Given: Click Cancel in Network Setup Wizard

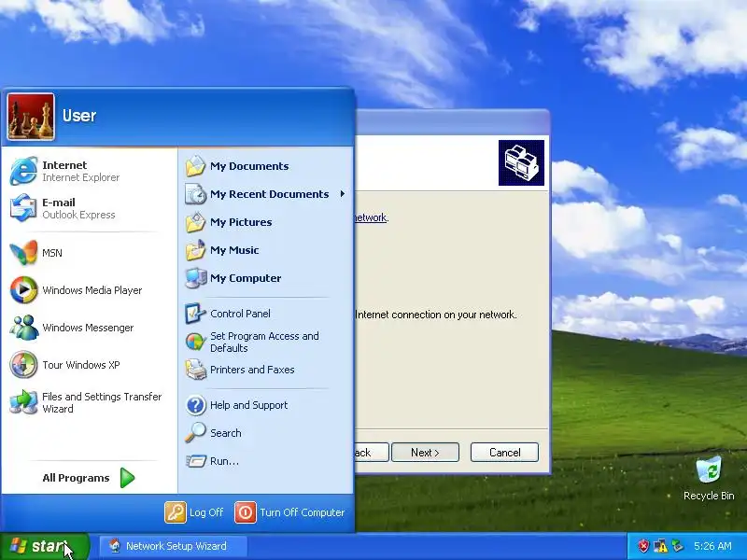Looking at the screenshot, I should (x=504, y=453).
